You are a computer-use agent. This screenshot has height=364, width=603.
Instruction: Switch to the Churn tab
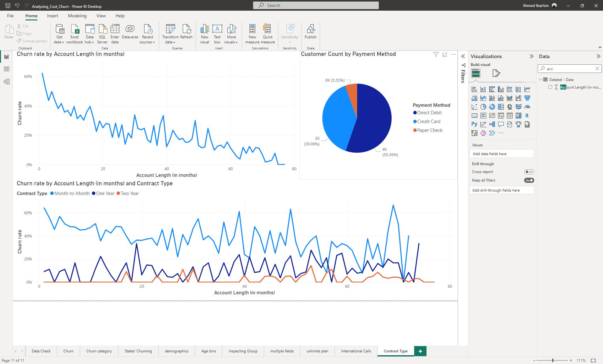tap(68, 350)
